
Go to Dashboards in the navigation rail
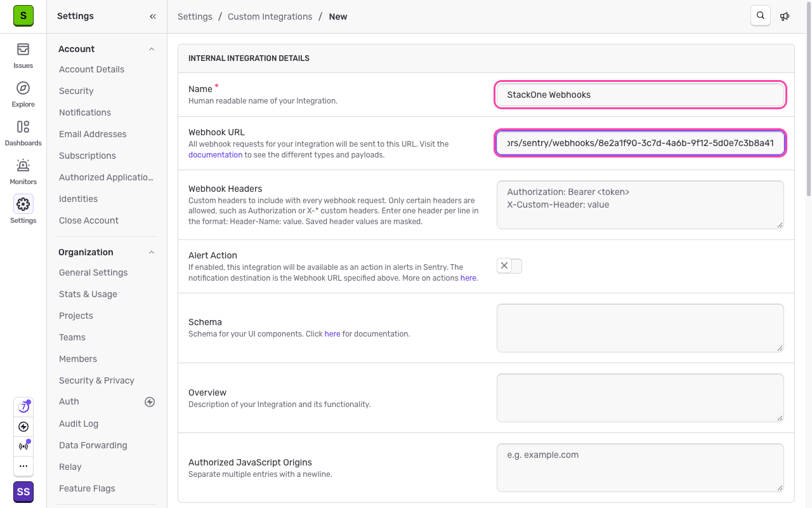(23, 133)
